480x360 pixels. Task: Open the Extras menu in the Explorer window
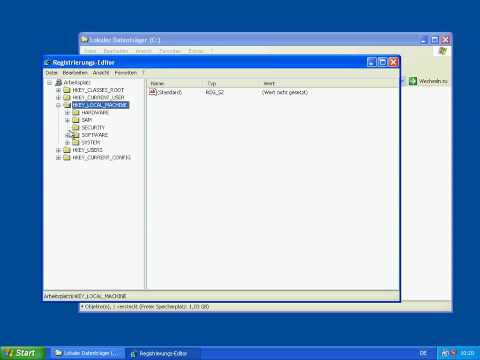pos(196,51)
